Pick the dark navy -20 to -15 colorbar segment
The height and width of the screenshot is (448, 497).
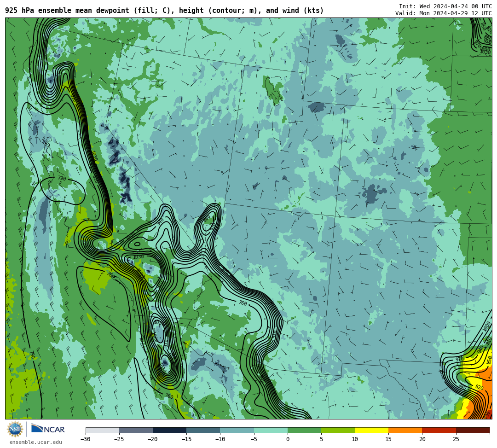tap(169, 430)
